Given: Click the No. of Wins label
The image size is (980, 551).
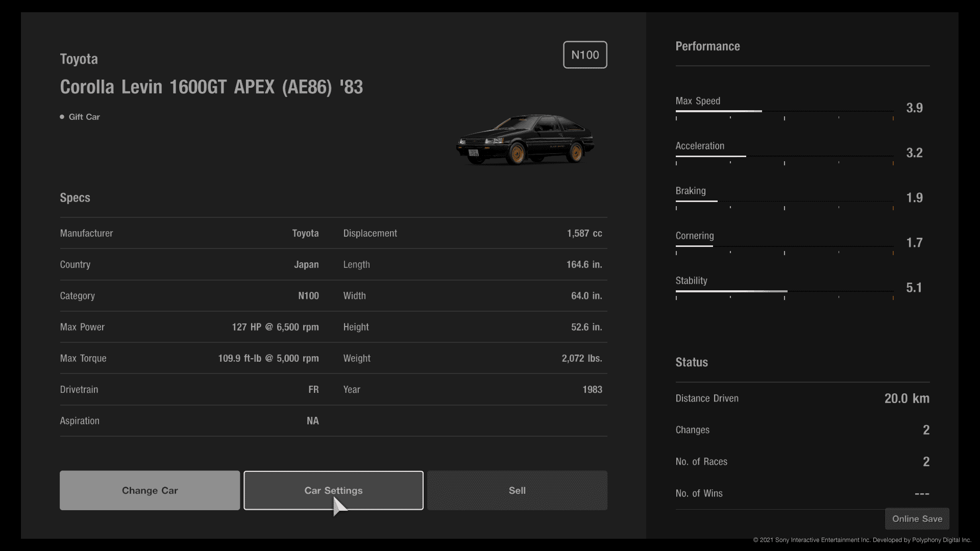Looking at the screenshot, I should (x=699, y=493).
